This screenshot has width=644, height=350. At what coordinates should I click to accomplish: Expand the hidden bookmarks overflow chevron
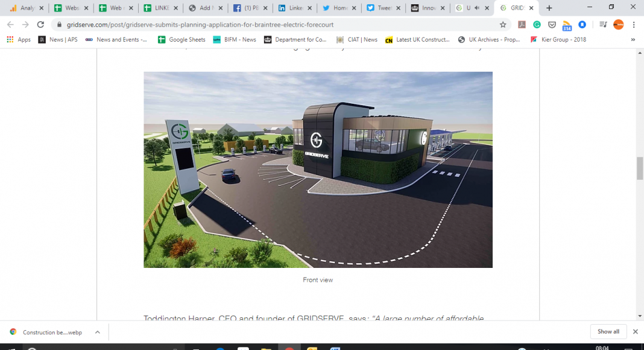(633, 40)
